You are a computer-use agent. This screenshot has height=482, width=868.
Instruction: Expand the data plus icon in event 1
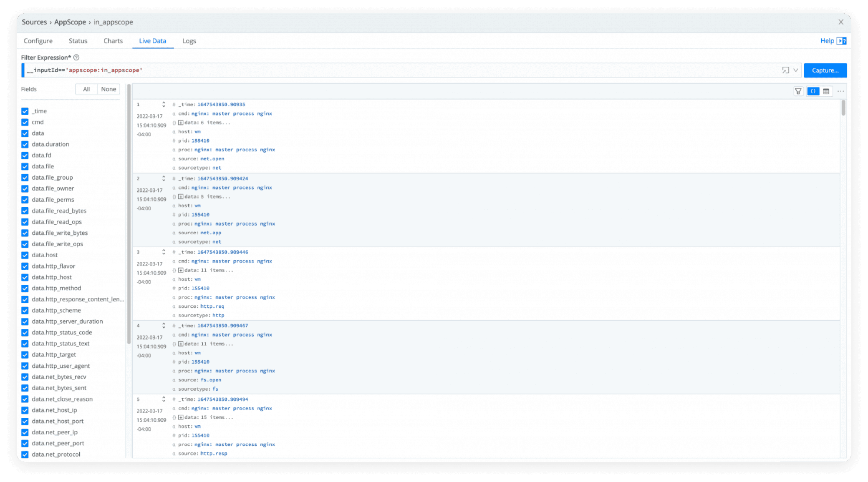click(x=181, y=123)
